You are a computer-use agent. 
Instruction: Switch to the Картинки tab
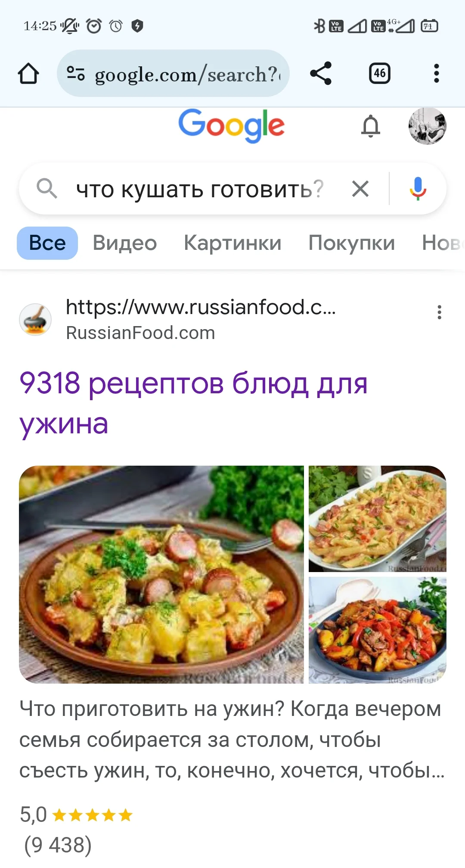[232, 243]
